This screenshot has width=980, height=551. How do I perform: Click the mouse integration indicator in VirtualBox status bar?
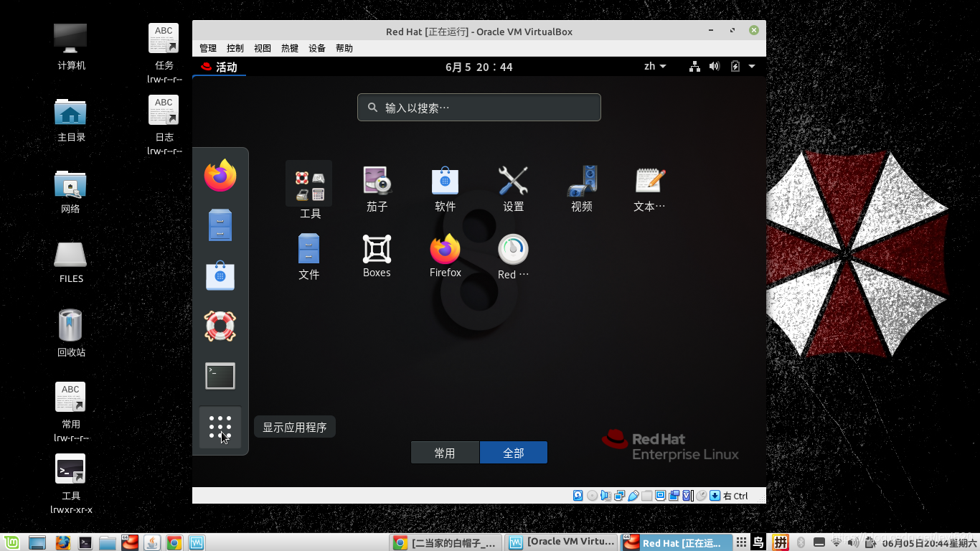click(x=701, y=496)
